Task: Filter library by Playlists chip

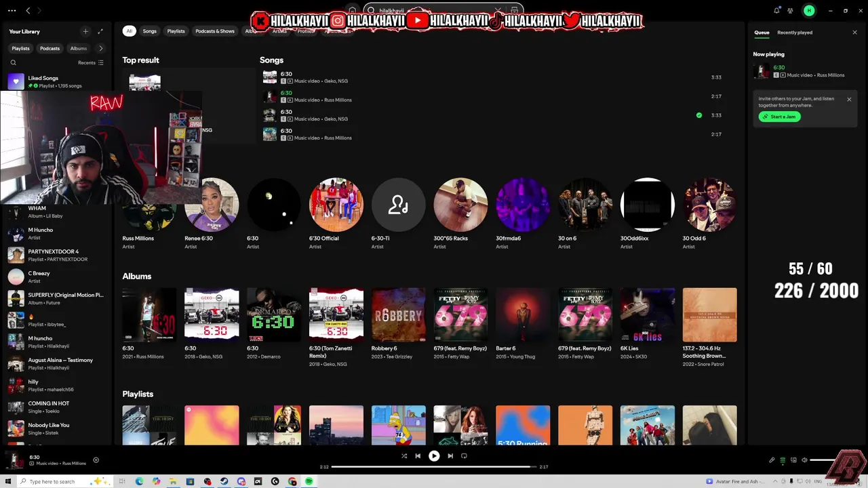Action: tap(20, 48)
